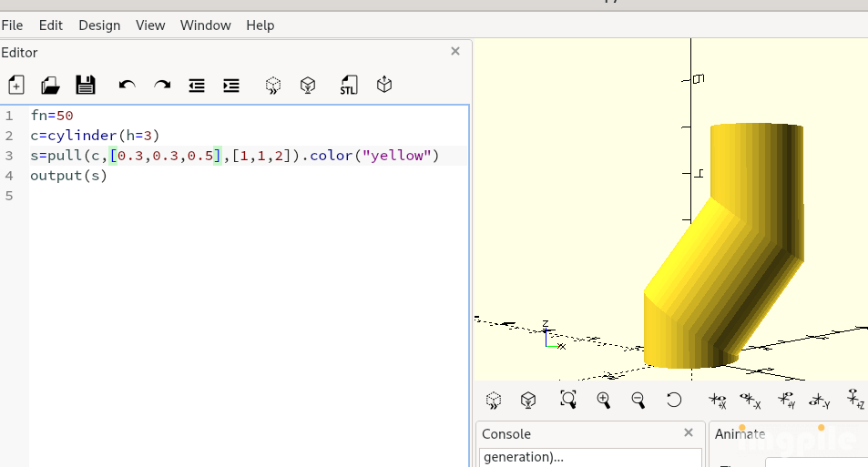Close the Editor panel
Image resolution: width=868 pixels, height=467 pixels.
click(455, 52)
